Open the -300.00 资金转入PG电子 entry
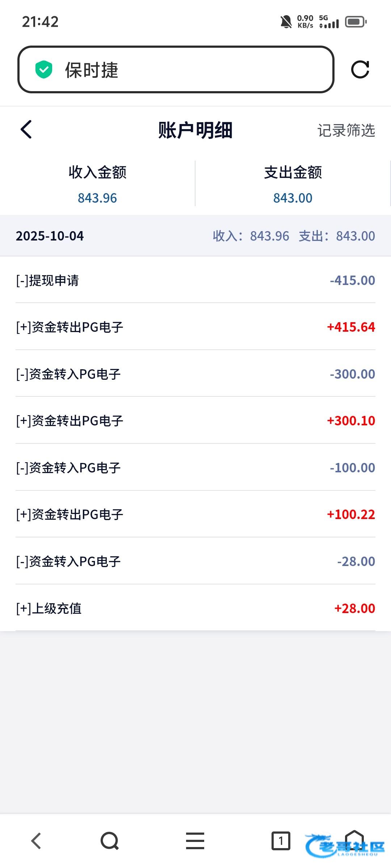The width and height of the screenshot is (391, 868). 195,374
